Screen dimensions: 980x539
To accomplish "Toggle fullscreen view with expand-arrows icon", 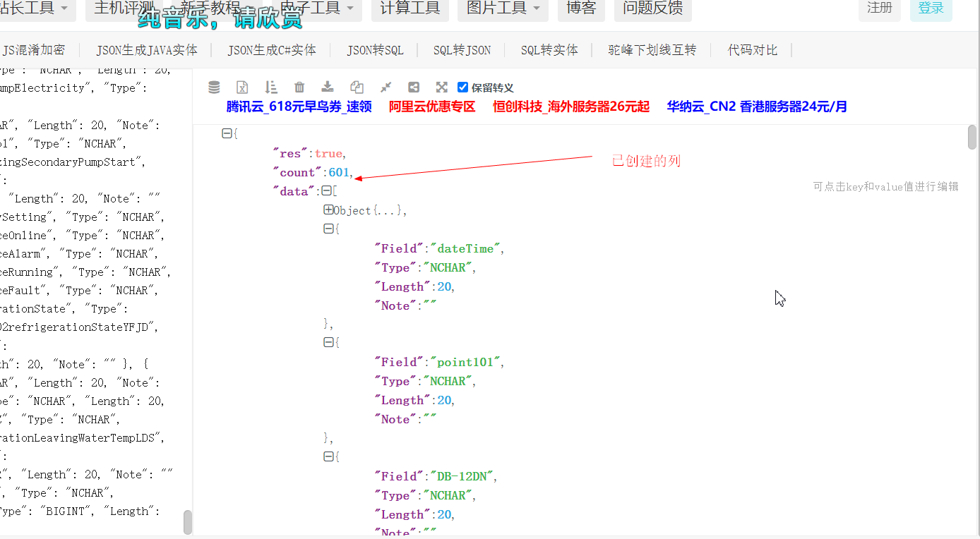I will pyautogui.click(x=442, y=87).
